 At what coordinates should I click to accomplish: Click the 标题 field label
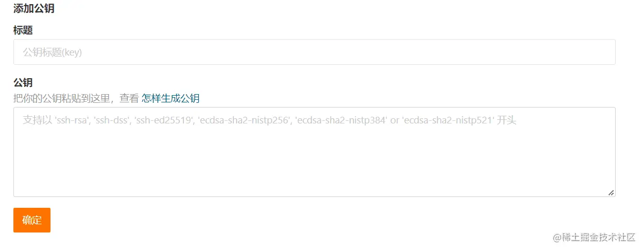point(23,30)
